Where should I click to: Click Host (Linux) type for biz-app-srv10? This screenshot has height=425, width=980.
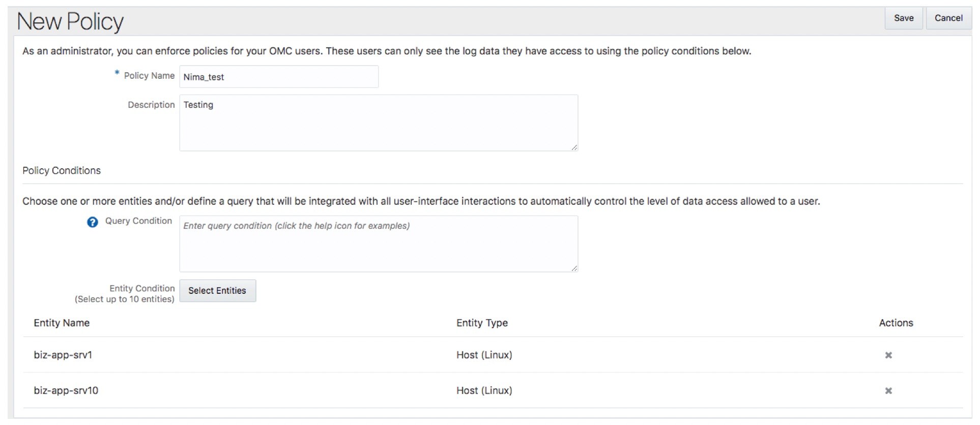click(484, 390)
